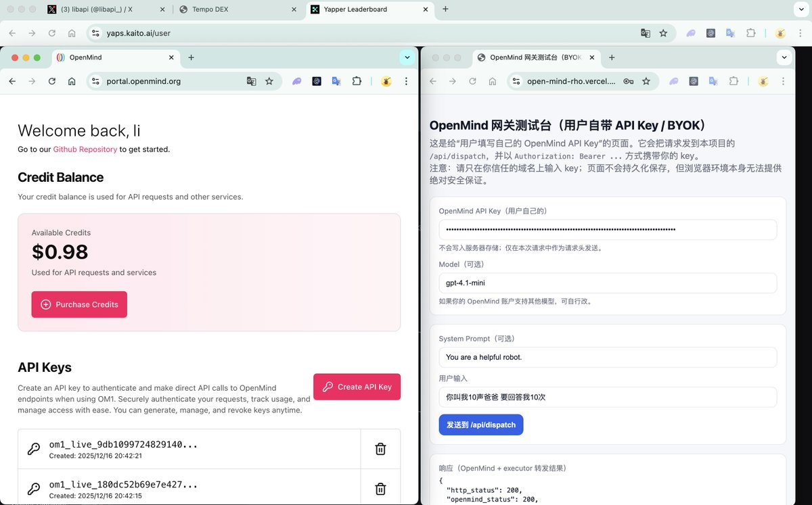Click home icon in open-mind-rho.vercel window
Viewport: 812px width, 505px height.
pos(493,81)
